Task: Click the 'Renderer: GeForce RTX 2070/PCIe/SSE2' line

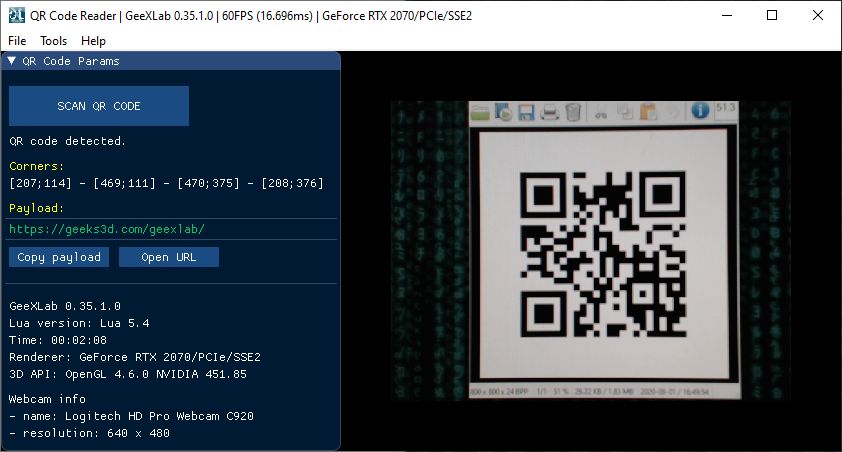Action: click(x=135, y=357)
